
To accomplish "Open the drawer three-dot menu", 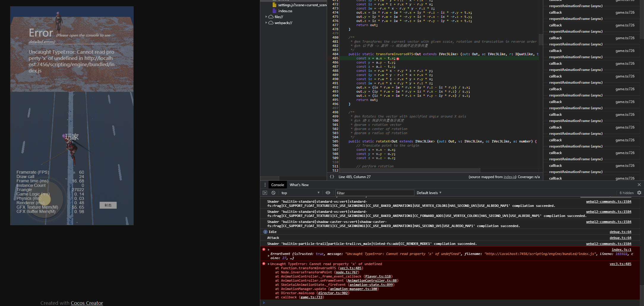I will pos(265,185).
